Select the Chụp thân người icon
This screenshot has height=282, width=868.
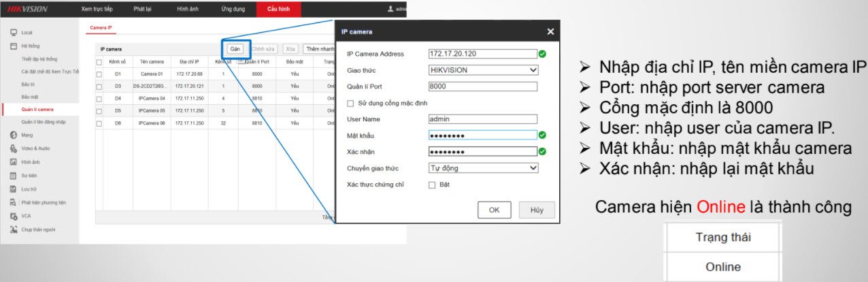pos(13,230)
